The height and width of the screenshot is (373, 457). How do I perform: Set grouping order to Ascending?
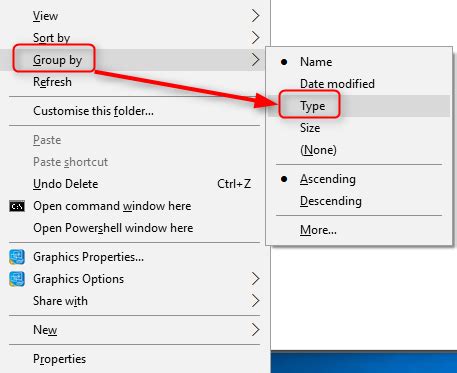coord(359,179)
